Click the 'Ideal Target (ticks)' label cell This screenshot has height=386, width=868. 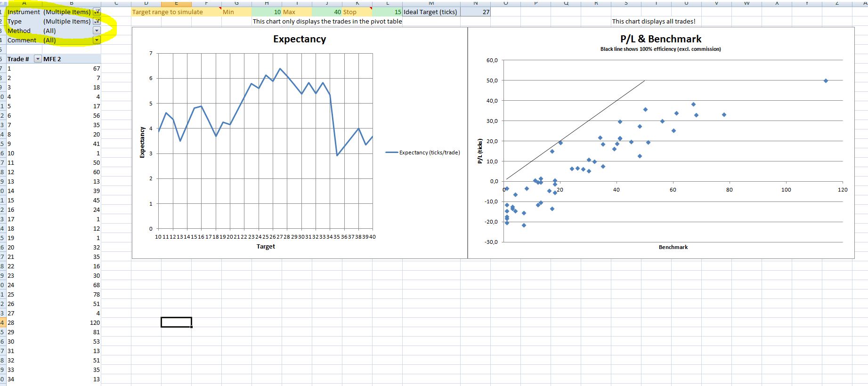pos(431,12)
